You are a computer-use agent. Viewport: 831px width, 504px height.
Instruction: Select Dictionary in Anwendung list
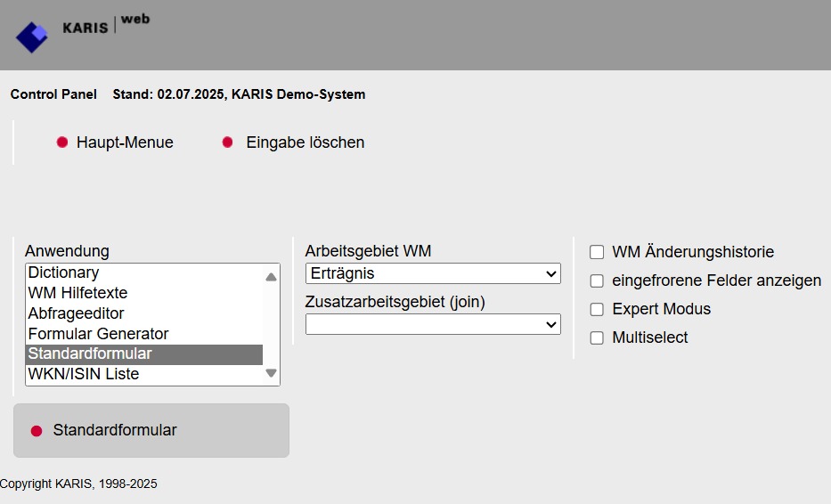click(x=143, y=272)
